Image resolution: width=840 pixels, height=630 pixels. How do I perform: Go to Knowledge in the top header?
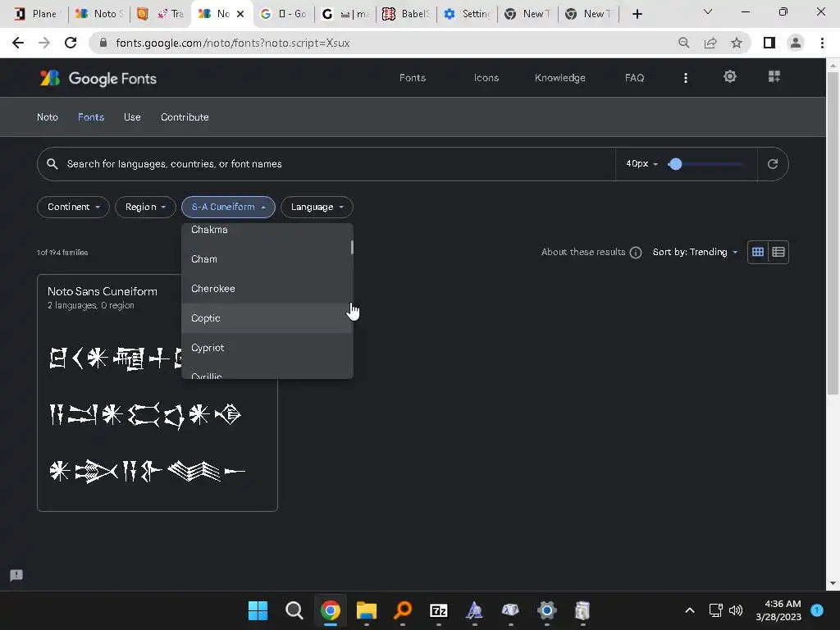click(x=559, y=78)
